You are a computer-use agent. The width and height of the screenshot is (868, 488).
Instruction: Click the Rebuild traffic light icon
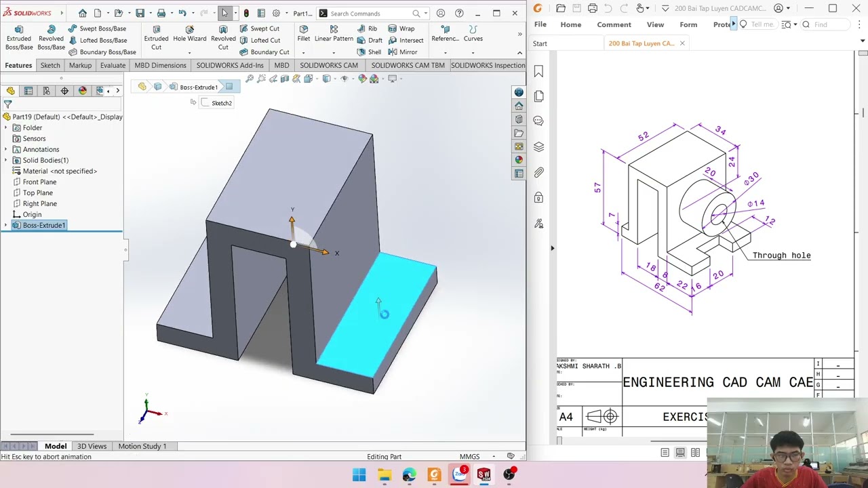246,13
